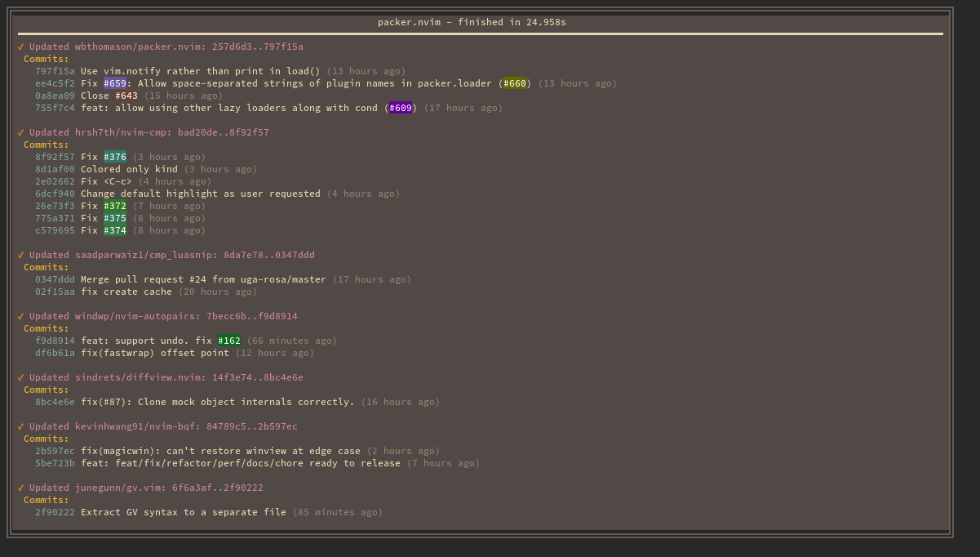Click the '(85 minutes ago)' timestamp
980x557 pixels.
[x=338, y=512]
